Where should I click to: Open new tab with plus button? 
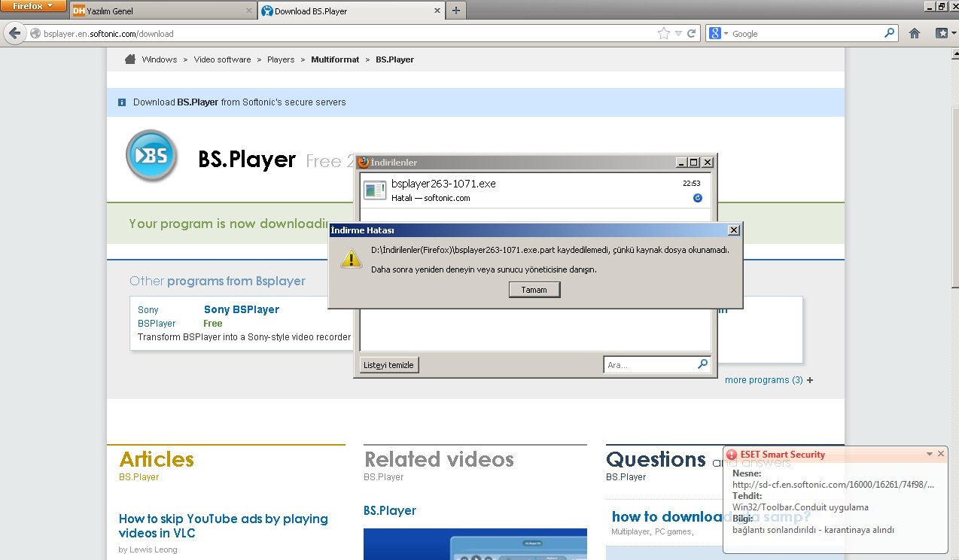(x=456, y=11)
